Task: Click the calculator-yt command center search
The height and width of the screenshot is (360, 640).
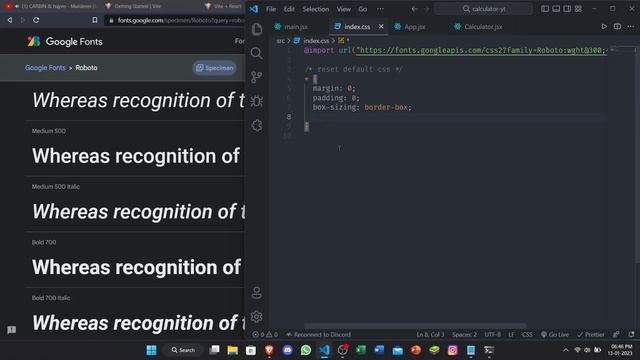Action: click(x=484, y=9)
